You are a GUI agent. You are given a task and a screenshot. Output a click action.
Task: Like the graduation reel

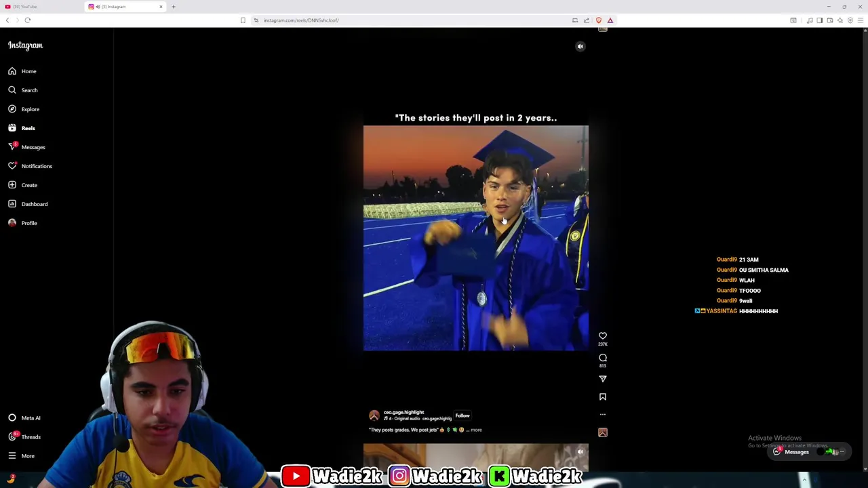point(603,335)
